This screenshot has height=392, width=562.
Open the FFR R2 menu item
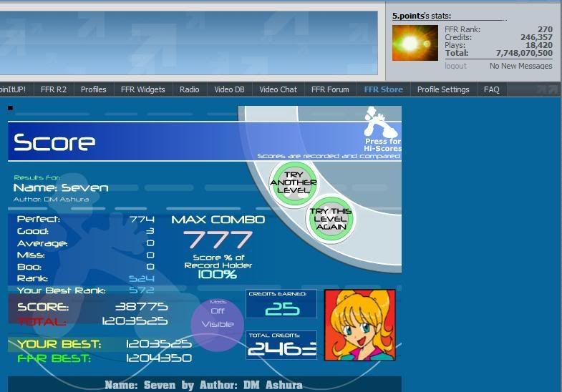(x=53, y=89)
